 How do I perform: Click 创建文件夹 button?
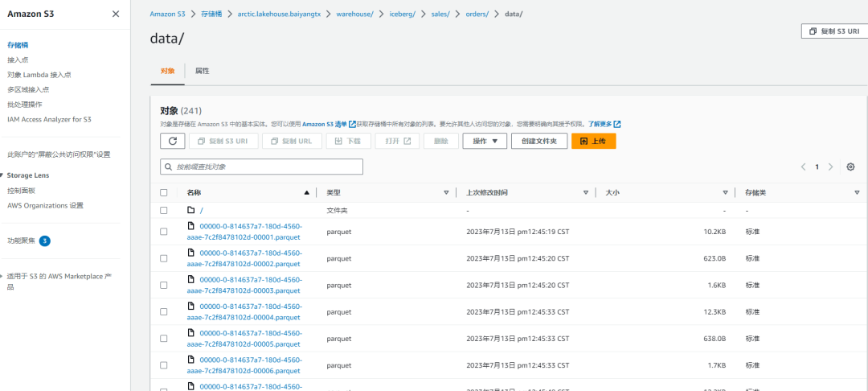point(539,142)
